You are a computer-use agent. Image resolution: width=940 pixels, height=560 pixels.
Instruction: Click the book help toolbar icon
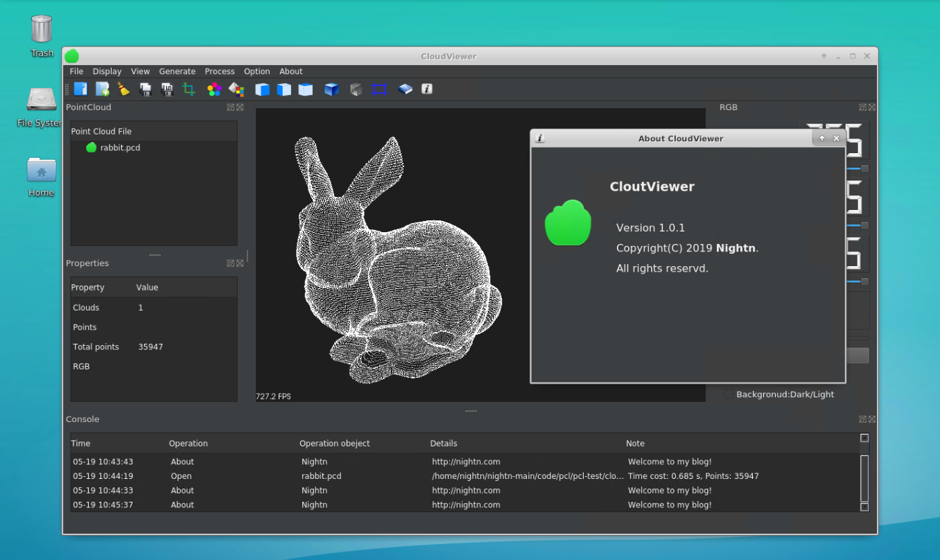tap(405, 89)
